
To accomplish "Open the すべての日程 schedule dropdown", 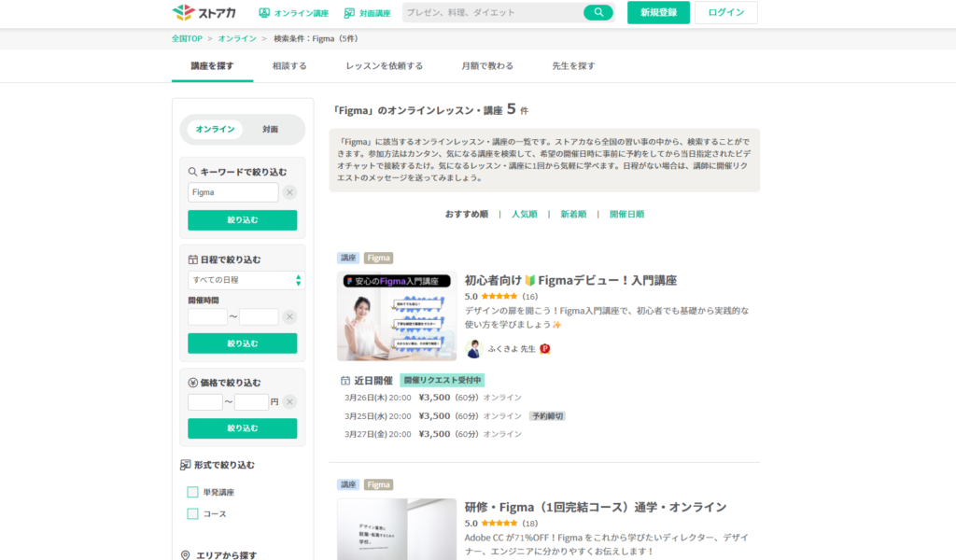I will click(246, 280).
